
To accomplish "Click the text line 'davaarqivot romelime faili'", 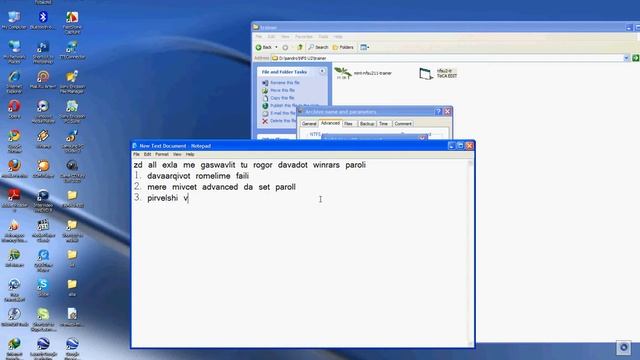I will [198, 176].
